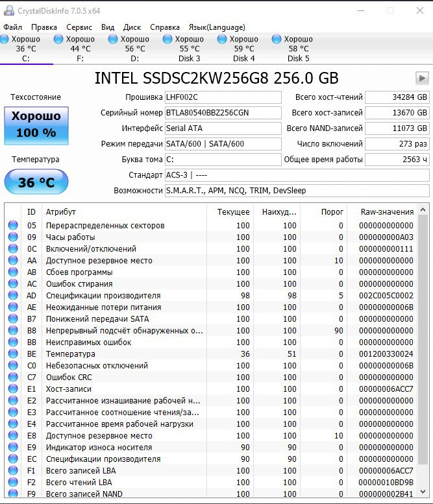
Task: Click the status icon for attribute 05
Action: pyautogui.click(x=13, y=225)
